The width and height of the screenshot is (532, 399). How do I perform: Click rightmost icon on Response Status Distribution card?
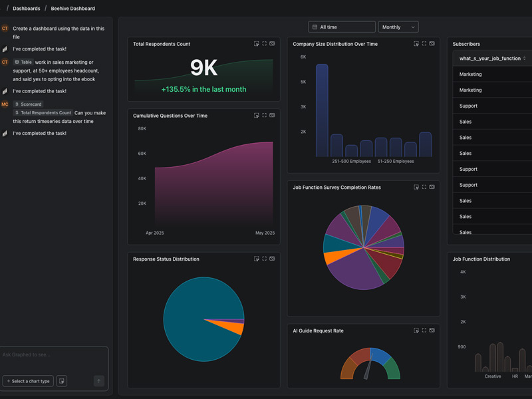click(x=272, y=259)
